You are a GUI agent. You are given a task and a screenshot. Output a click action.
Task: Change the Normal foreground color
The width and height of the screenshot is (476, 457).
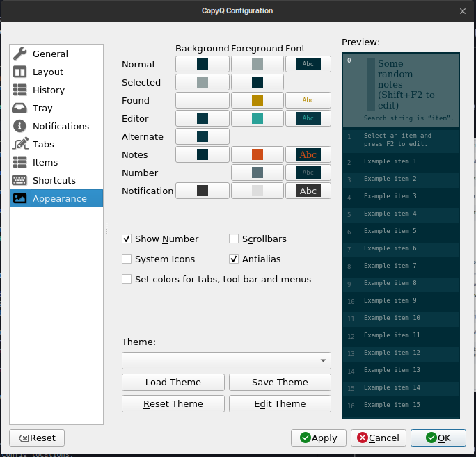click(x=257, y=64)
